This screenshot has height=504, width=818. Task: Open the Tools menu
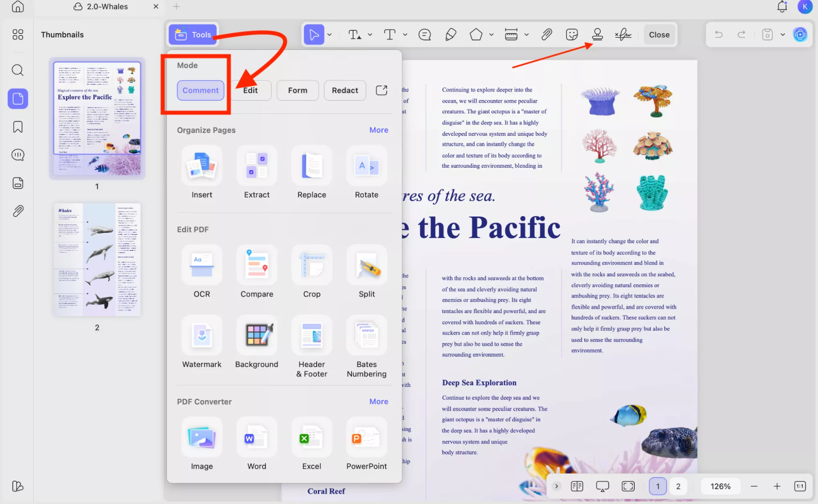coord(192,34)
